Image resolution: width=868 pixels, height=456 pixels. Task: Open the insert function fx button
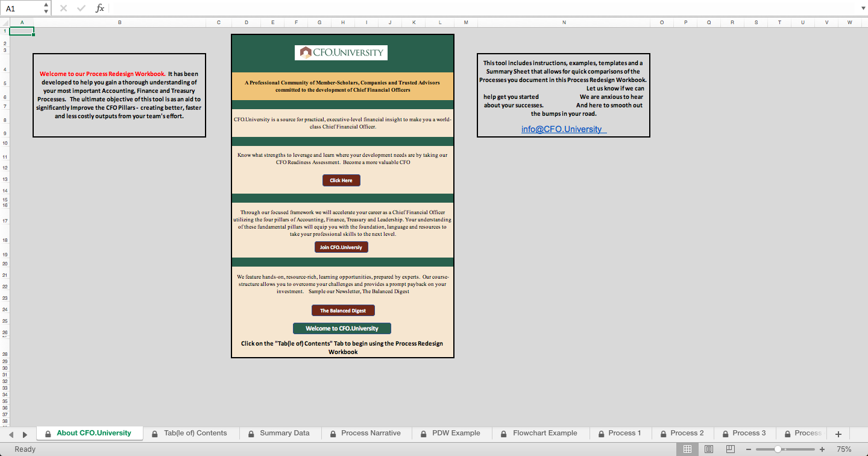coord(100,8)
